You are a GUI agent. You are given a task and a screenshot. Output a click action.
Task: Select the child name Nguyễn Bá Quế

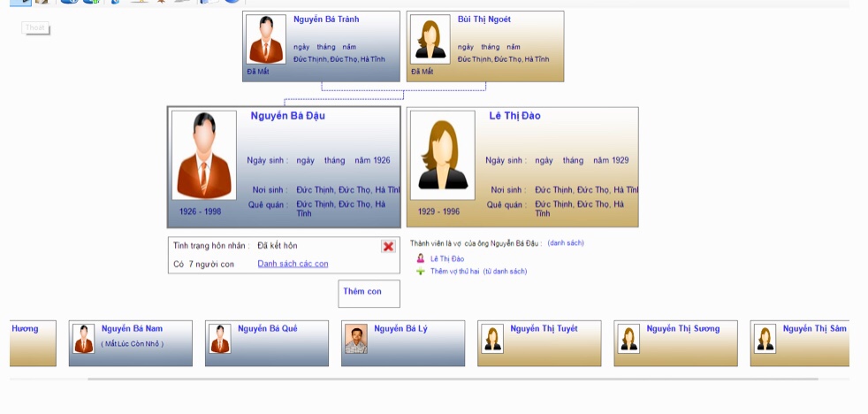tap(267, 329)
